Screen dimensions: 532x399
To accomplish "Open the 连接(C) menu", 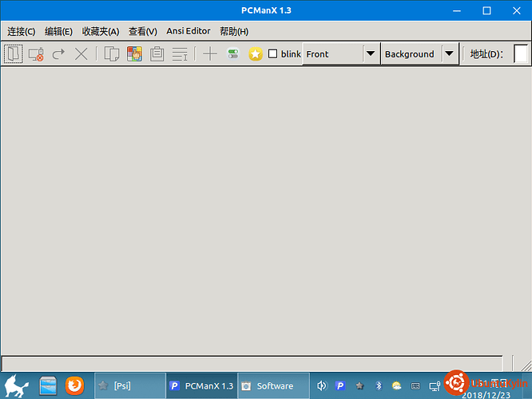I will tap(22, 32).
